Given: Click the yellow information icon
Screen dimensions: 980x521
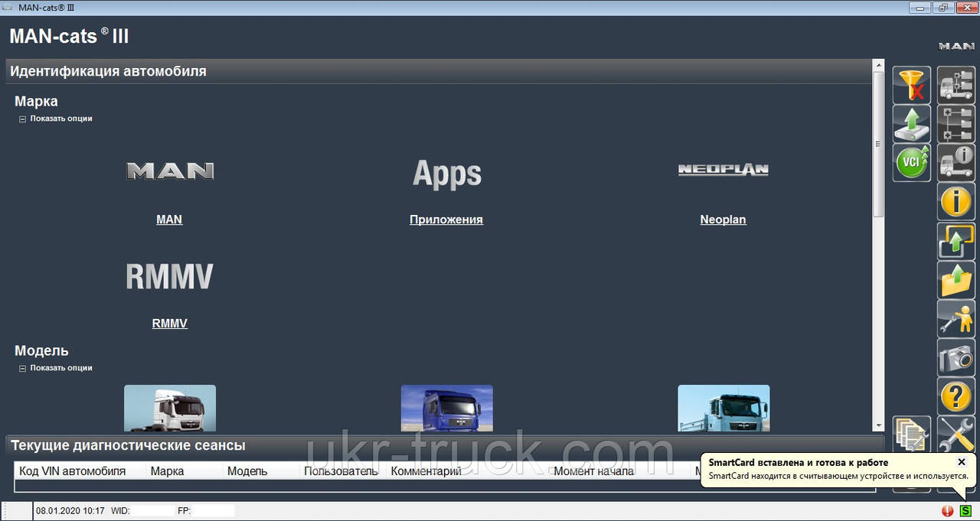Looking at the screenshot, I should [956, 202].
